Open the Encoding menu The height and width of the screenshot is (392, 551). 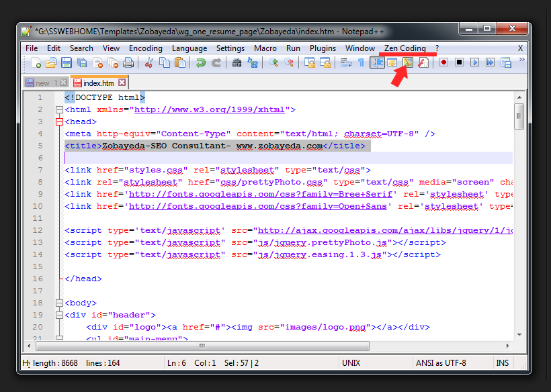tap(146, 48)
